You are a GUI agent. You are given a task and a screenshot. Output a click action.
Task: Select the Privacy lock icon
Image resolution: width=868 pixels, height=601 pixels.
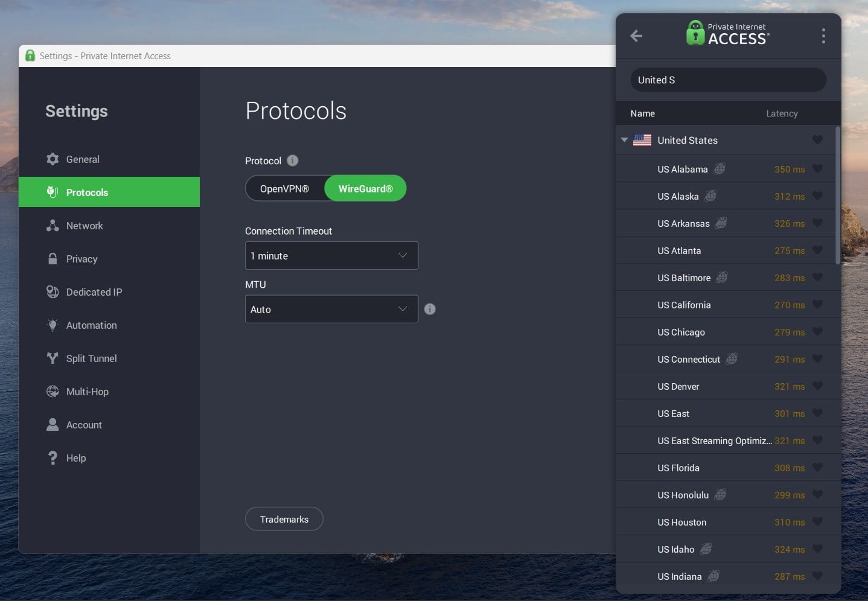(53, 258)
